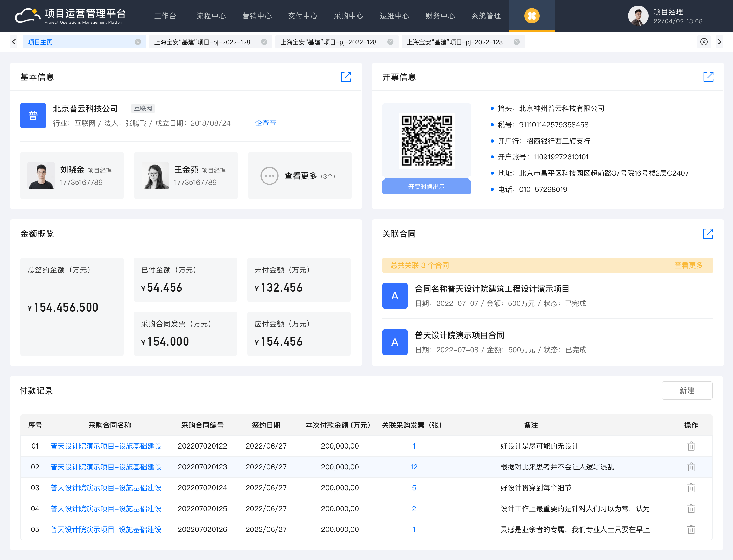Switch to the 采购中心 menu
This screenshot has width=733, height=560.
(x=348, y=16)
